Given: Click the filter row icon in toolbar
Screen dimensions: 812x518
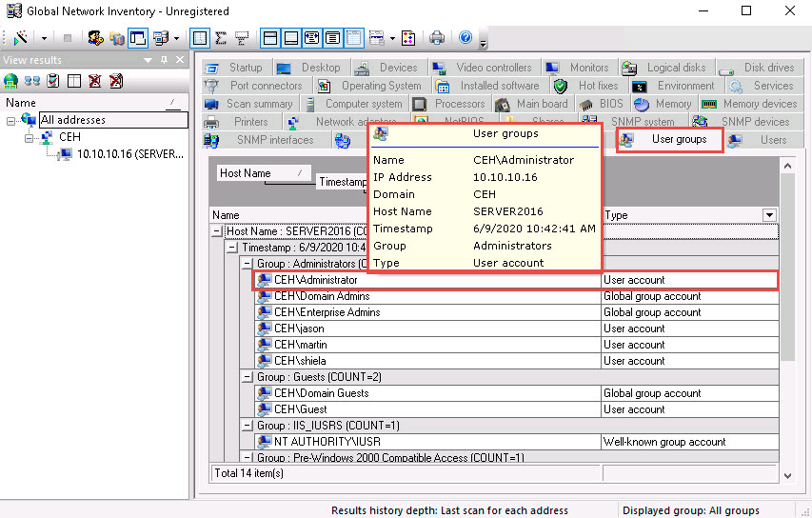Looking at the screenshot, I should (242, 38).
